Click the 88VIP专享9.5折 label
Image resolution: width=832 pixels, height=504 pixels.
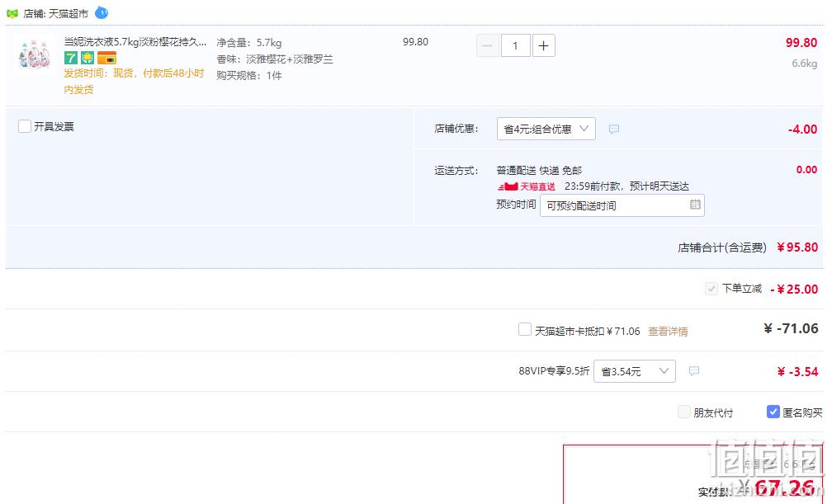coord(554,371)
